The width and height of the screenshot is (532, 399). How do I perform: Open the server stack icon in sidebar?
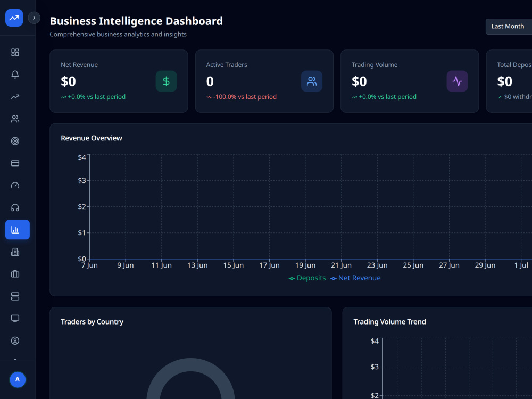15,296
